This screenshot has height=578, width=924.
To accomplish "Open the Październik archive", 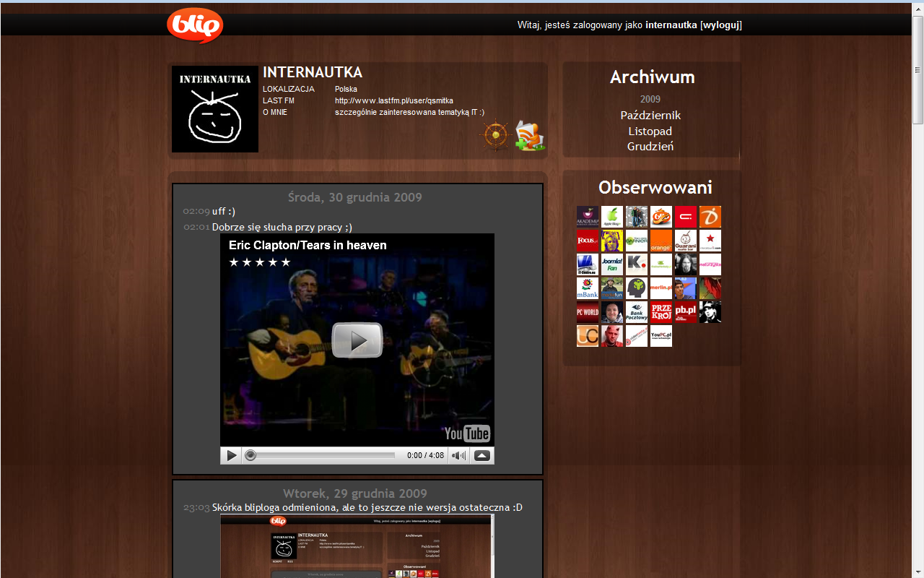I will [x=650, y=116].
